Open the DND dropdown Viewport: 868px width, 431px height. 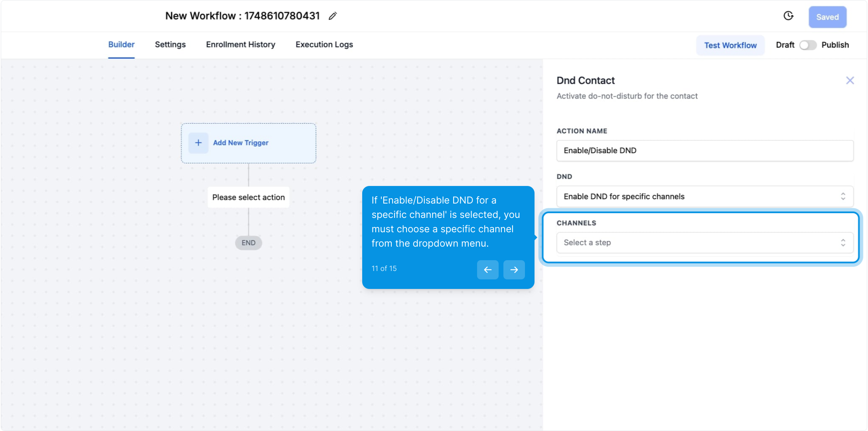(x=705, y=196)
